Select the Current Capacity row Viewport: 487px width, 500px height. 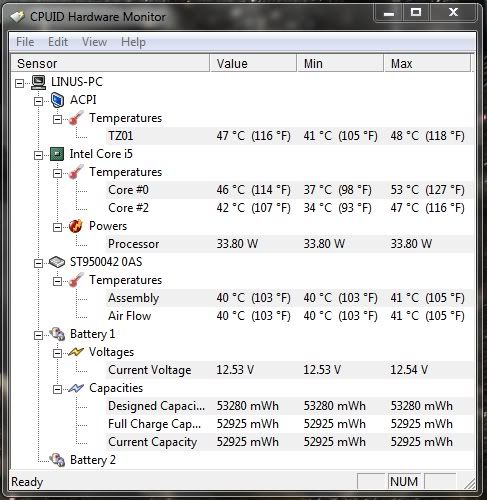(289, 442)
